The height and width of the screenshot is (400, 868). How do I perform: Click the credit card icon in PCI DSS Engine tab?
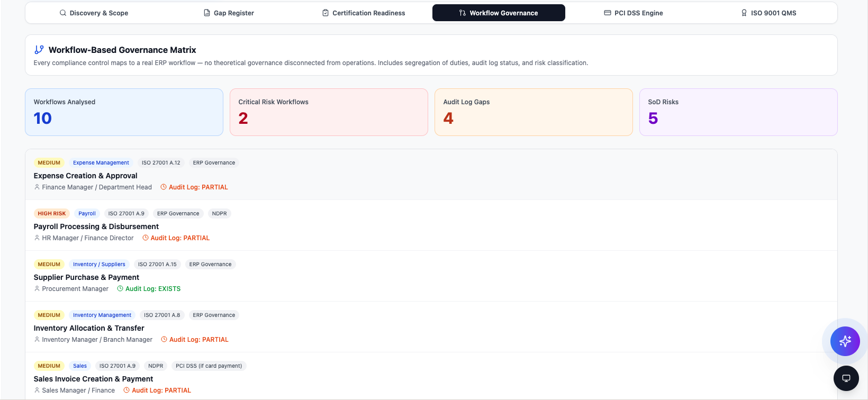pos(608,13)
